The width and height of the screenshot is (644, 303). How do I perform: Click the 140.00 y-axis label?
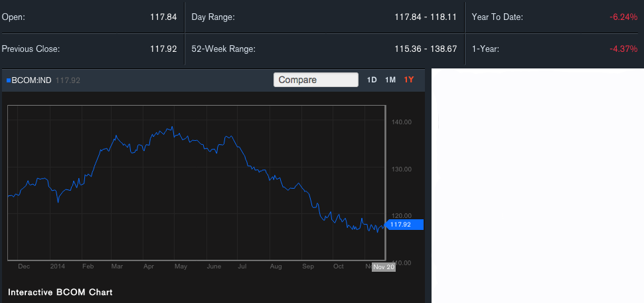click(402, 122)
